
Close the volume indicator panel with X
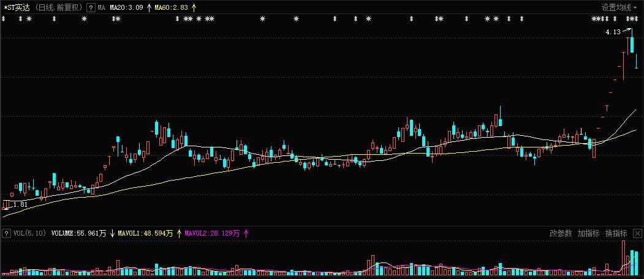pyautogui.click(x=637, y=233)
